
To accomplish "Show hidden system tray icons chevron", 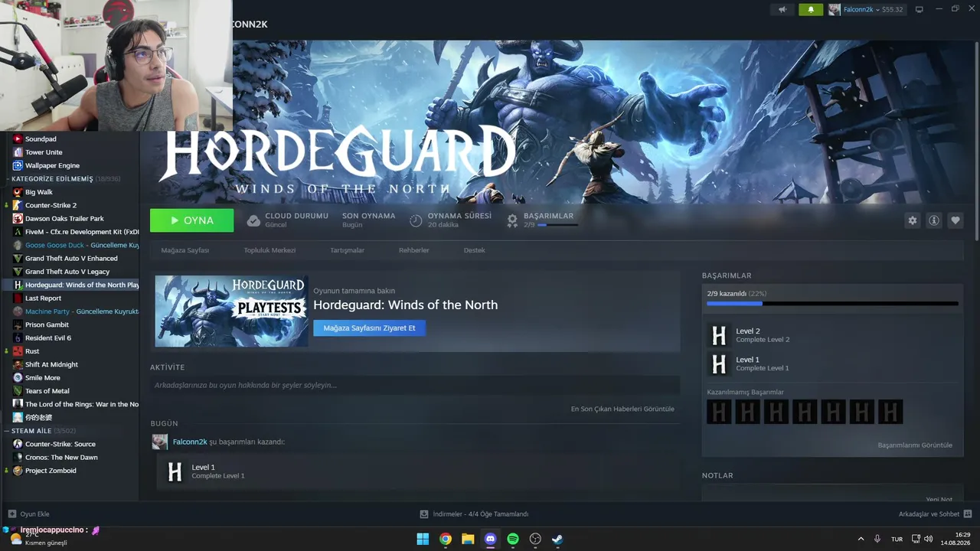I will click(x=861, y=539).
